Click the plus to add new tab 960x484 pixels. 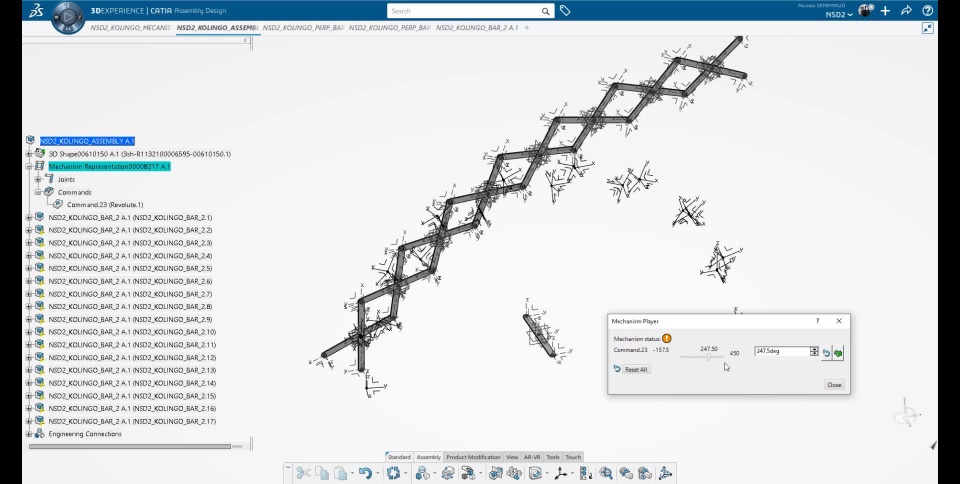[x=527, y=28]
